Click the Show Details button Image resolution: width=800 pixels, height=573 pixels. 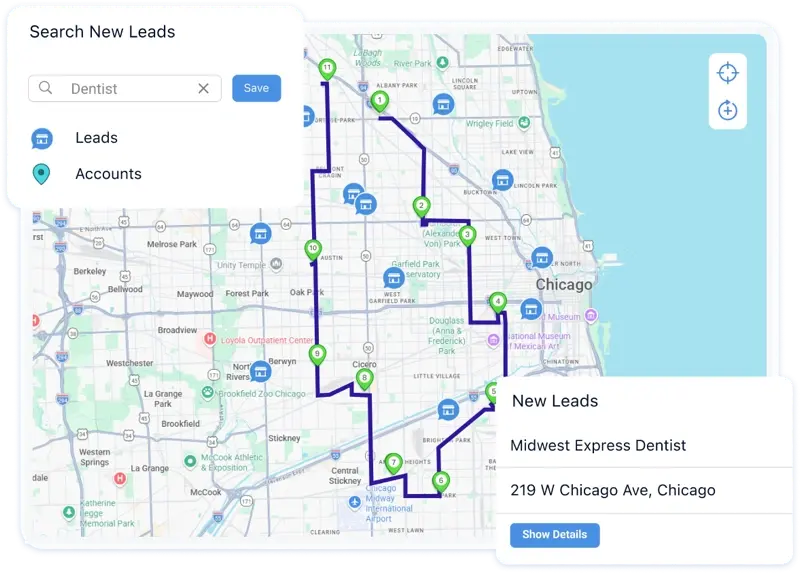[555, 535]
